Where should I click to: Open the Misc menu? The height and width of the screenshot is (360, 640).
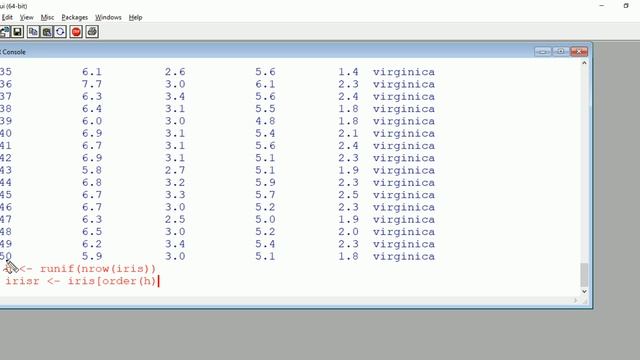click(47, 17)
